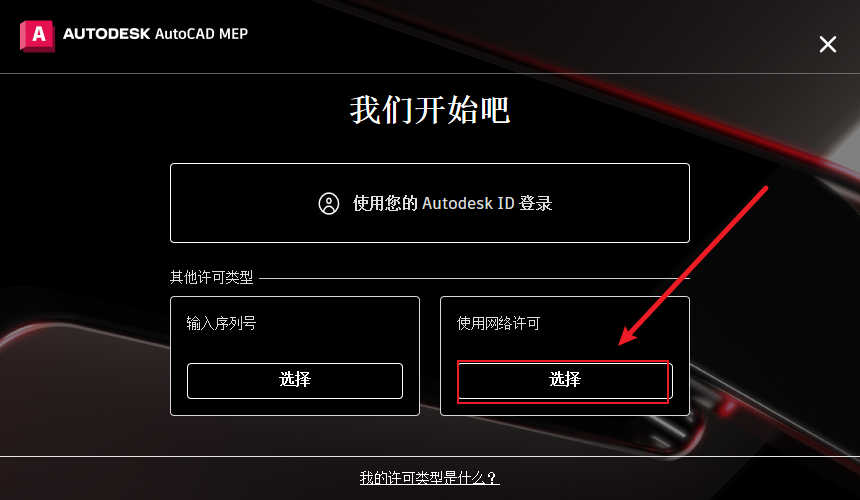860x500 pixels.
Task: Click the 我们开始吧 heading
Action: point(430,110)
